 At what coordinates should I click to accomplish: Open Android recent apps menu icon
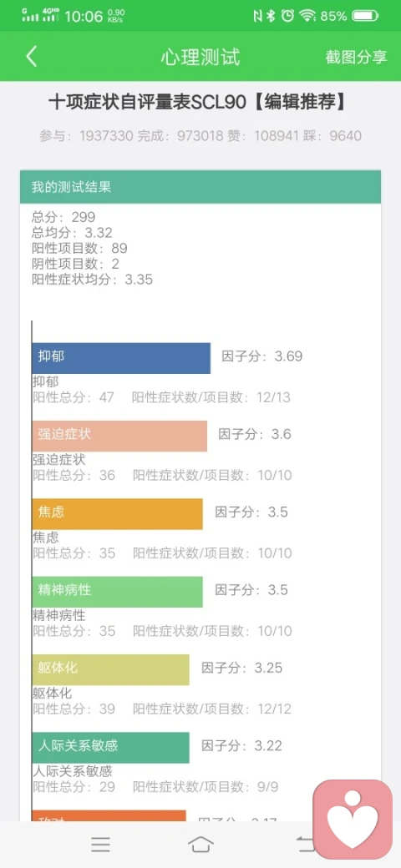100,844
